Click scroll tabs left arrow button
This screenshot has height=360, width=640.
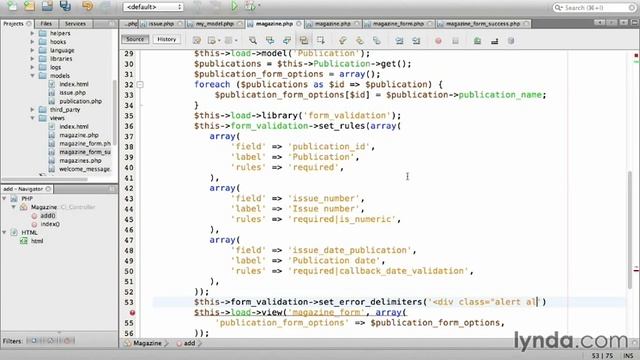pos(599,23)
